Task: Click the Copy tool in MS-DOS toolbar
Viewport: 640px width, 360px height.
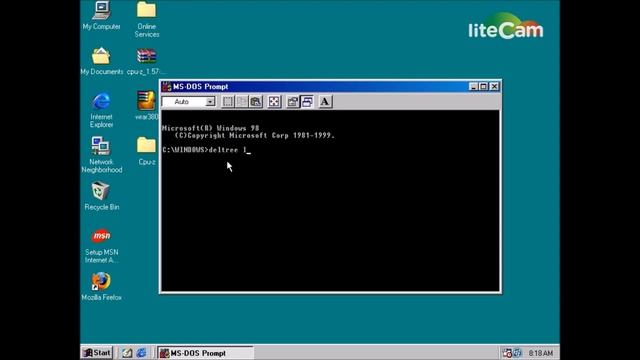Action: tap(242, 102)
